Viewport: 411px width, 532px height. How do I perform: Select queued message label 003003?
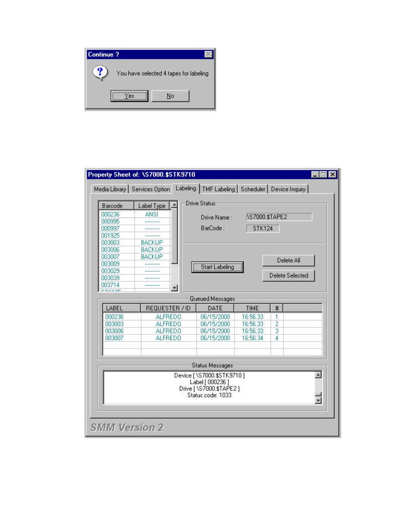[114, 324]
